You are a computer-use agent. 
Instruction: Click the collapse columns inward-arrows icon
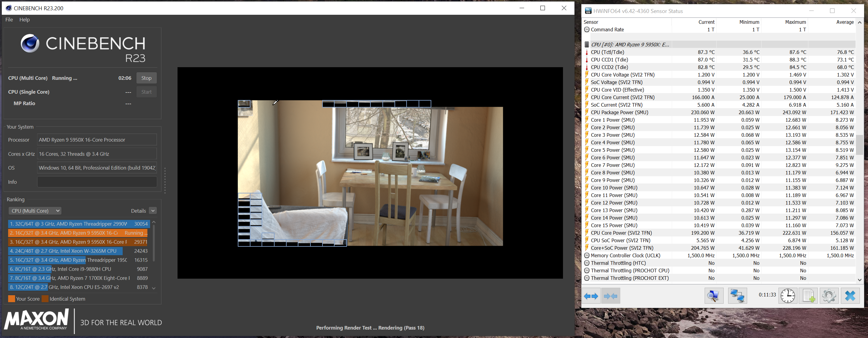pyautogui.click(x=611, y=296)
